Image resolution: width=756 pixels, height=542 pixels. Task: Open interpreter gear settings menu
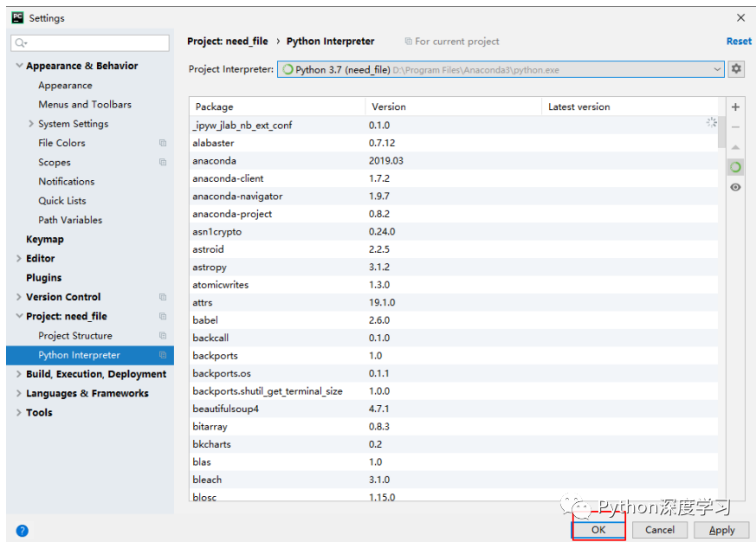tap(736, 69)
